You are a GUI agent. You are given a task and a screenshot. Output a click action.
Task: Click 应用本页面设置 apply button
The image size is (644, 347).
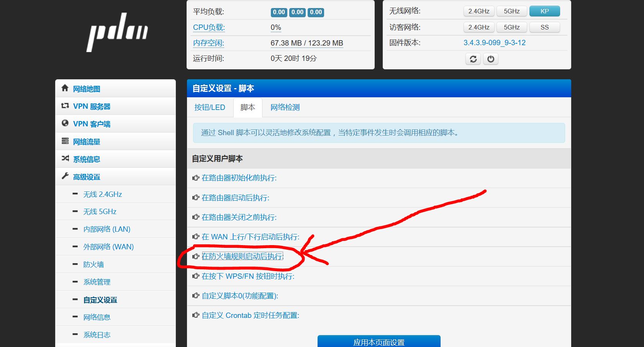click(379, 342)
